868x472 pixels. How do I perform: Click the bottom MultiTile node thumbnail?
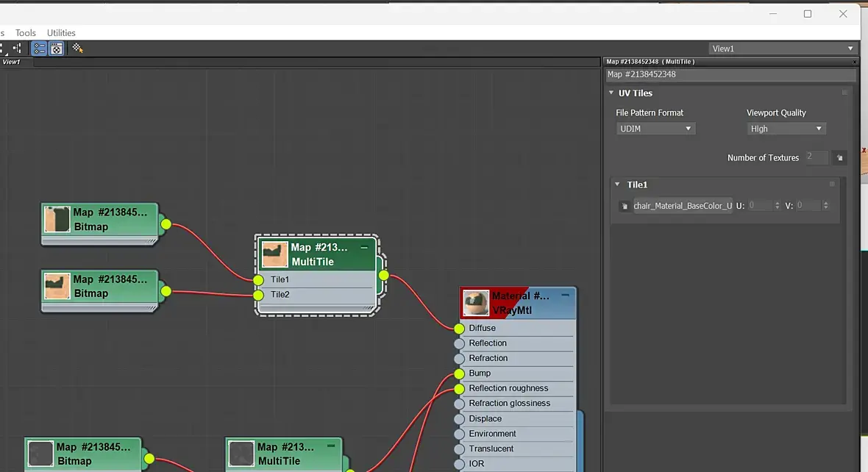tap(241, 454)
